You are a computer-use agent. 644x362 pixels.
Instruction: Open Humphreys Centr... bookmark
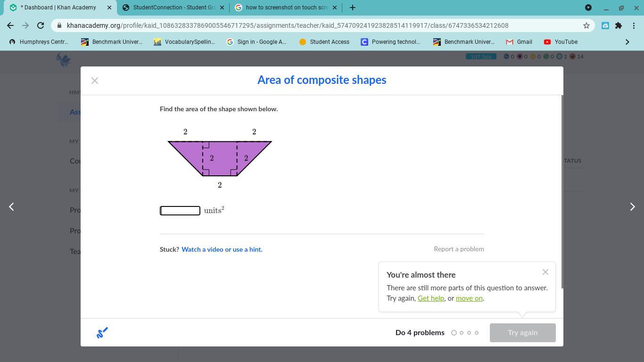click(39, 42)
